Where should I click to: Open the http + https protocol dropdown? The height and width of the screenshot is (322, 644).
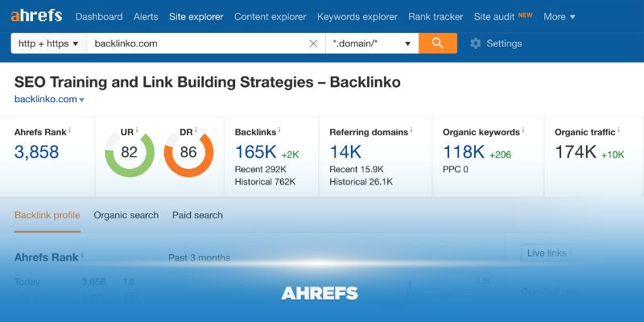[49, 43]
